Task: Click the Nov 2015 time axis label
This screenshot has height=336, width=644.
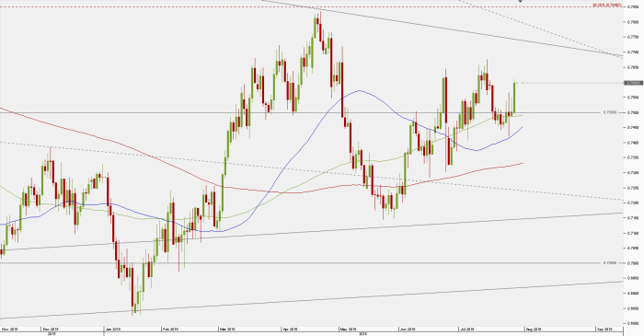Action: pos(9,329)
